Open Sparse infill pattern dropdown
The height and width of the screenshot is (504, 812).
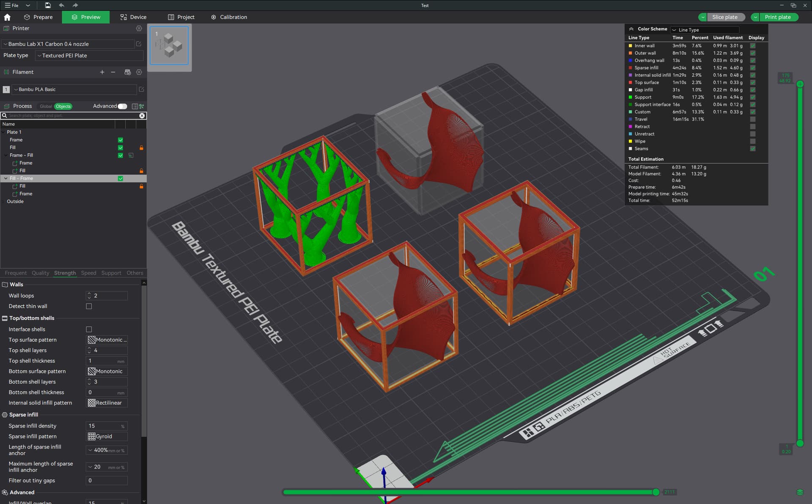pyautogui.click(x=107, y=436)
